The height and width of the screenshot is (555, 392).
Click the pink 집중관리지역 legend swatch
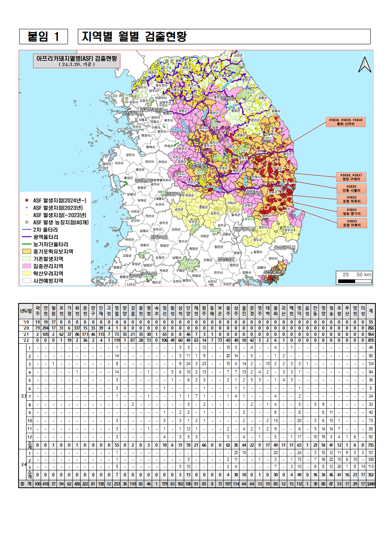coord(26,266)
